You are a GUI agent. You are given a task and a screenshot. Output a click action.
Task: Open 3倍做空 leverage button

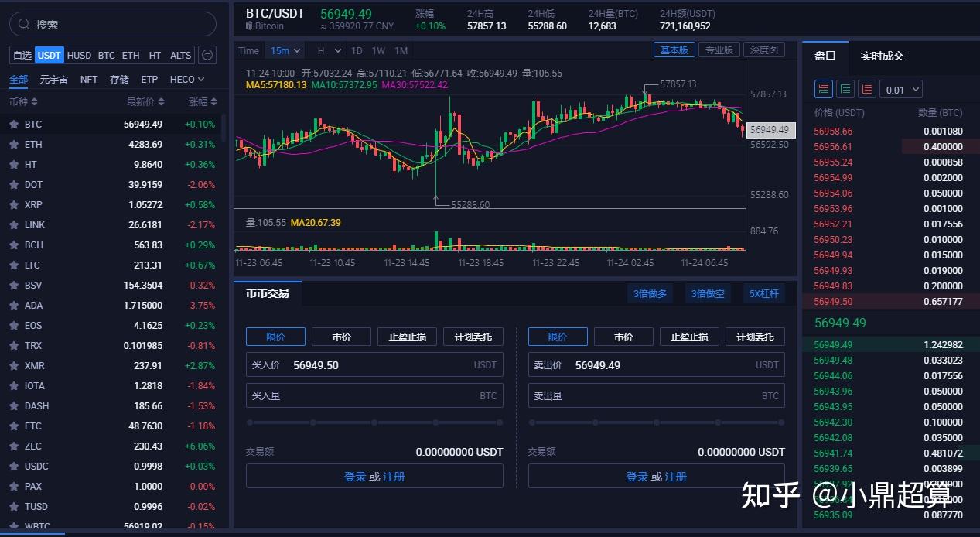coord(708,293)
